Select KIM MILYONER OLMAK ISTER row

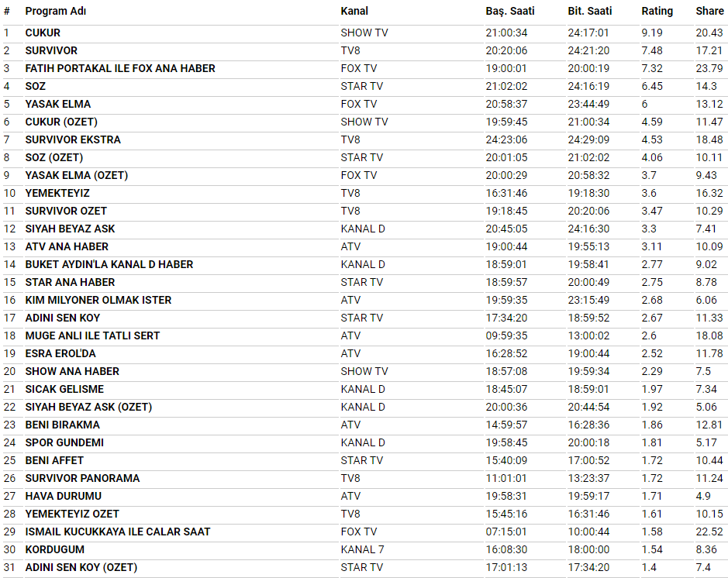click(98, 300)
